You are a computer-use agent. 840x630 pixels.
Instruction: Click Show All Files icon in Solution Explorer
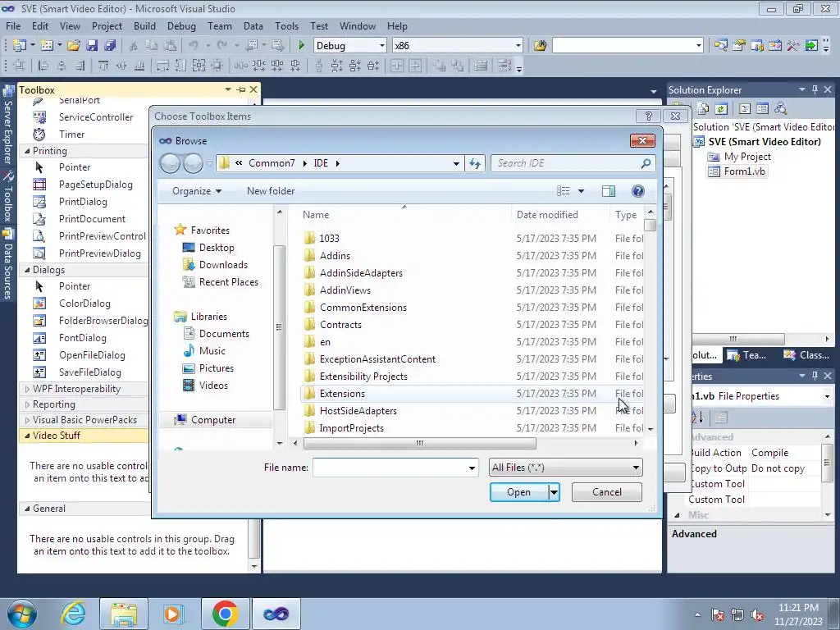pos(703,109)
